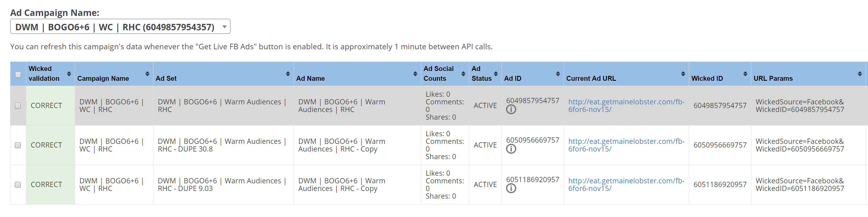This screenshot has height=217, width=868.
Task: Sort by Current Ad URL column arrows
Action: pos(683,73)
